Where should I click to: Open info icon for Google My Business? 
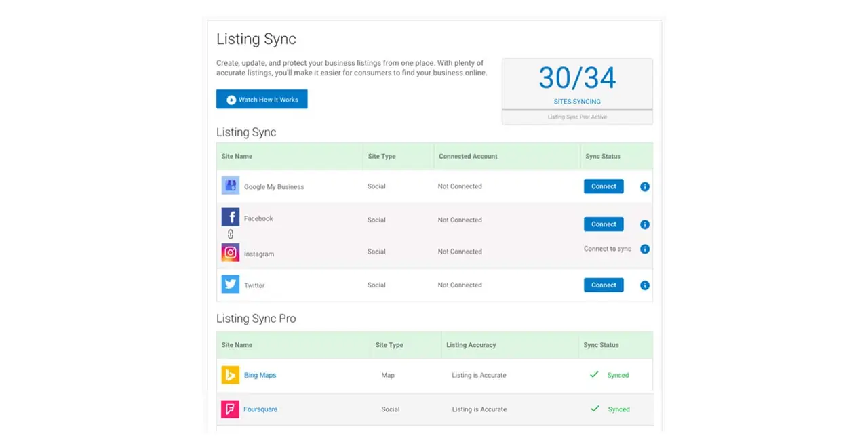(645, 186)
